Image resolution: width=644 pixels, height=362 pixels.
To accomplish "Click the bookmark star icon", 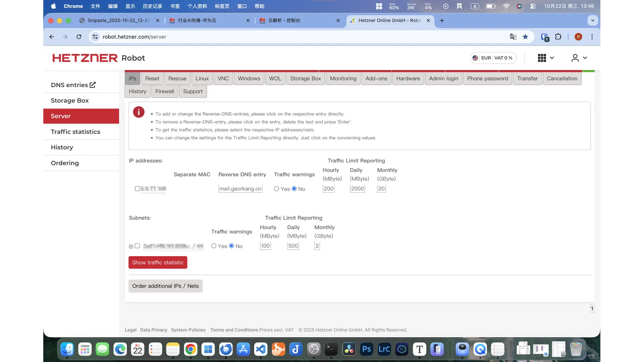I will (525, 37).
